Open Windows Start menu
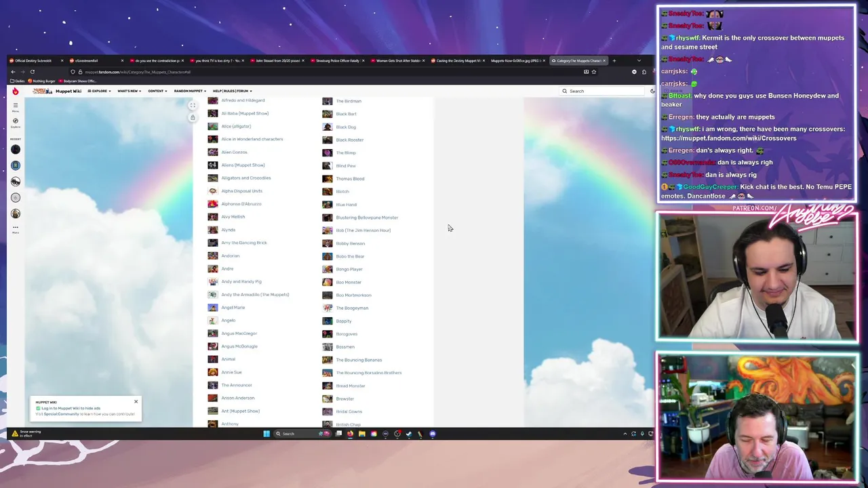Viewport: 868px width, 488px height. [x=267, y=434]
